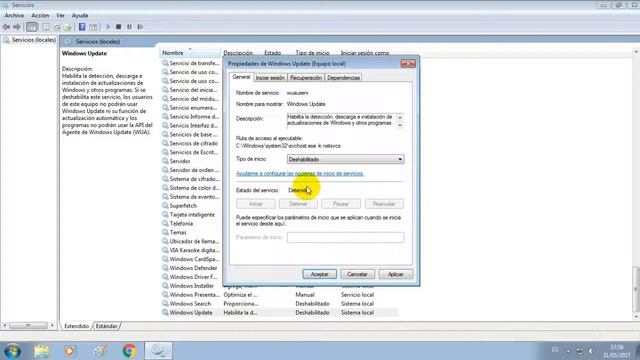Click the gear icon beside Windows Installer
The image size is (640, 360).
point(165,286)
